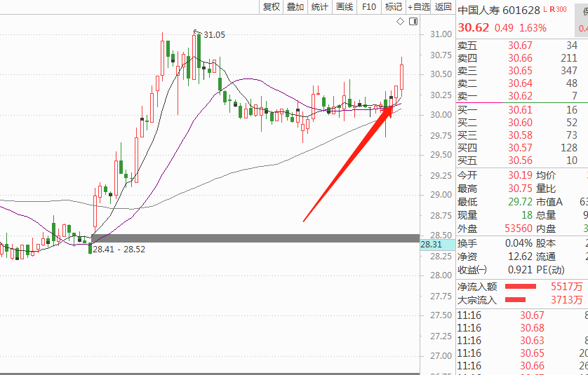Click 净资 value 12.62
Screen dimensions: 588x375
point(520,257)
